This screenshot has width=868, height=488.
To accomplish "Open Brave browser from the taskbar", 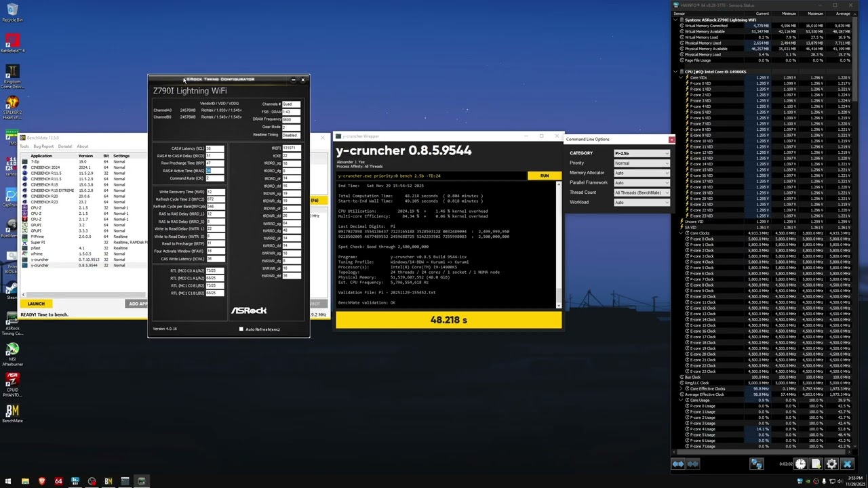I will tap(42, 481).
